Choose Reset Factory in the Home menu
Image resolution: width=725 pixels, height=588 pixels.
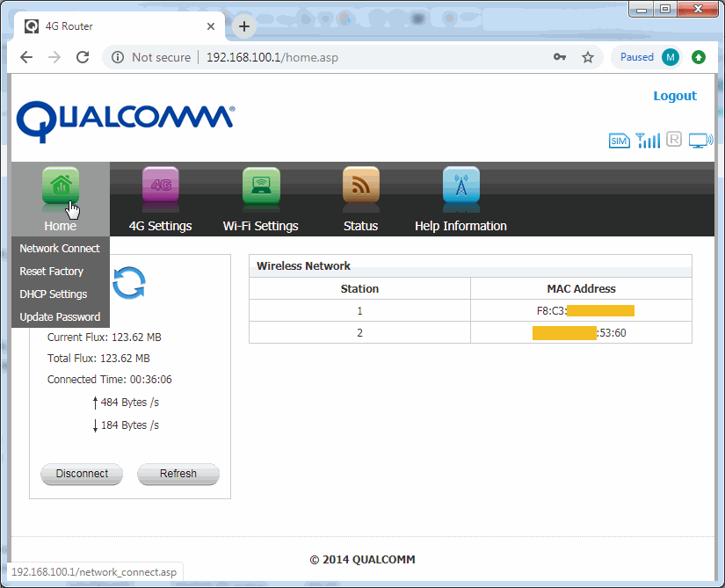pos(60,272)
